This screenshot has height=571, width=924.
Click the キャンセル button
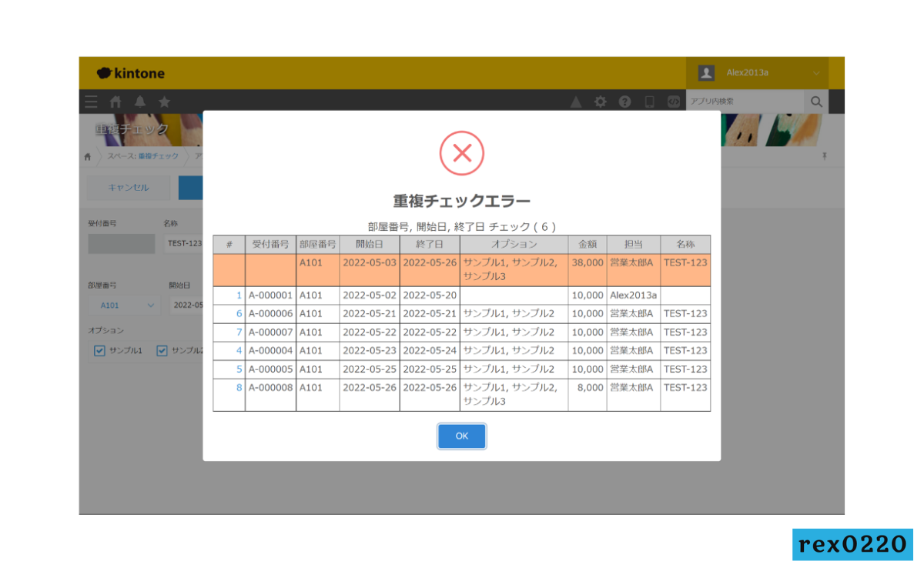(129, 187)
